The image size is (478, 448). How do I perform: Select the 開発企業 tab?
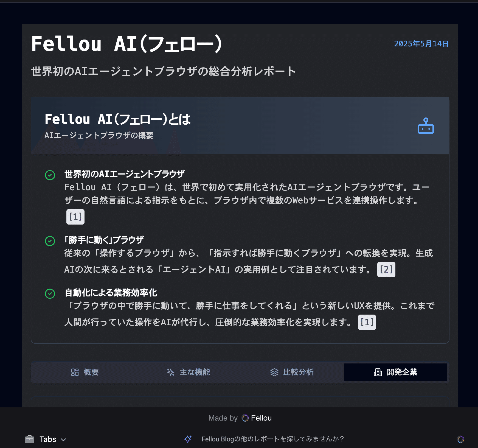pyautogui.click(x=395, y=372)
